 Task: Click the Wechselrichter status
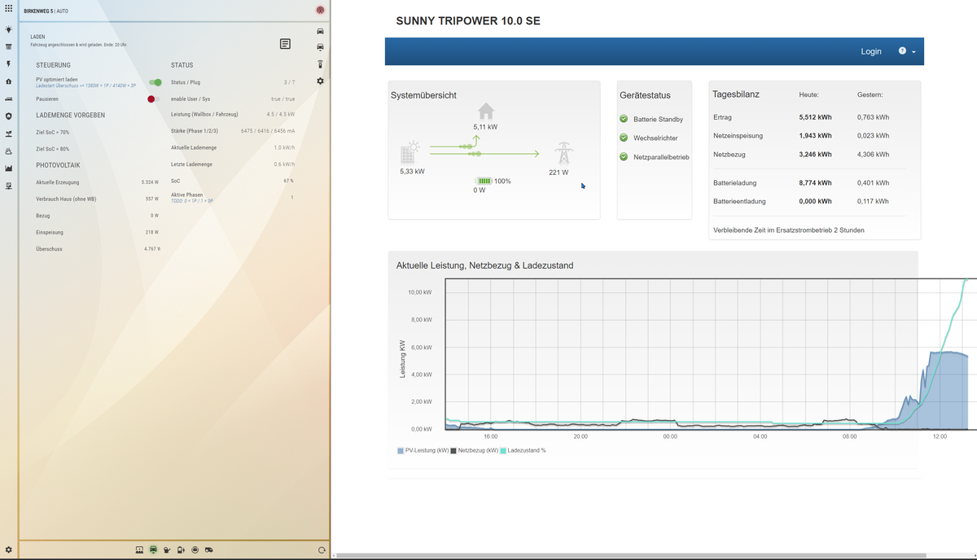649,138
